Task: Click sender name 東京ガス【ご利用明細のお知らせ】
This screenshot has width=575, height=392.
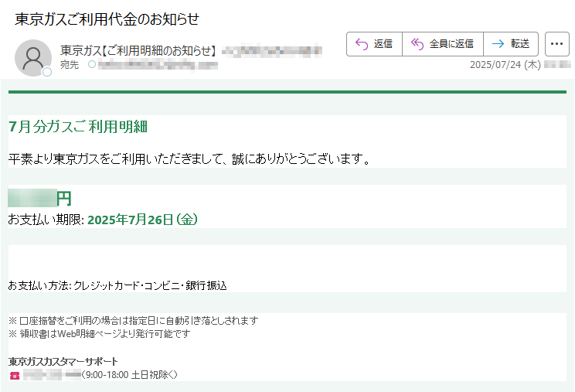Action: [x=138, y=50]
